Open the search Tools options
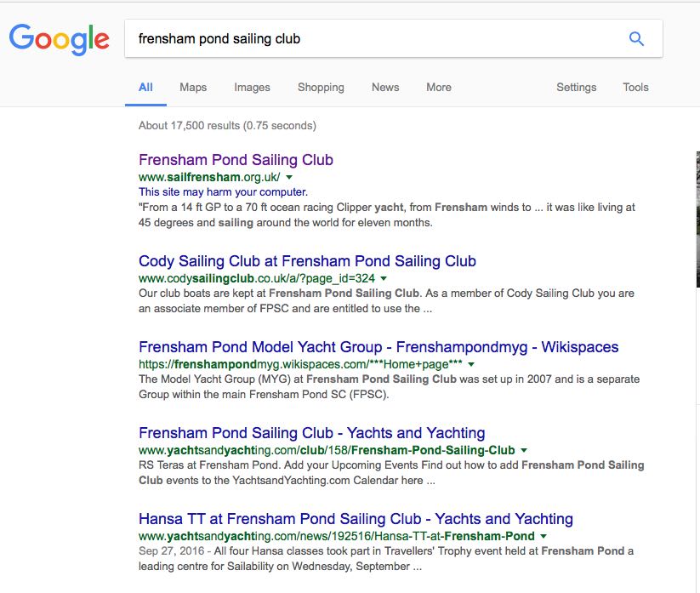Screen dimensions: 700x593 [x=635, y=88]
